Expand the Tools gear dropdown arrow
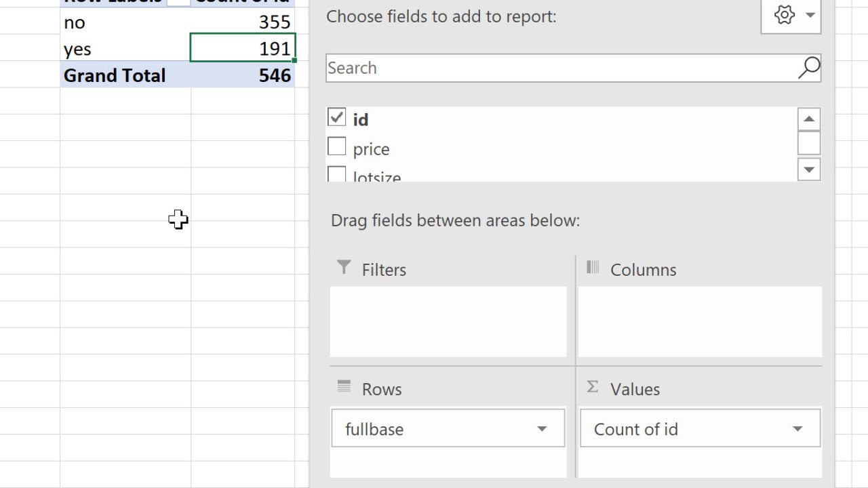 coord(810,15)
